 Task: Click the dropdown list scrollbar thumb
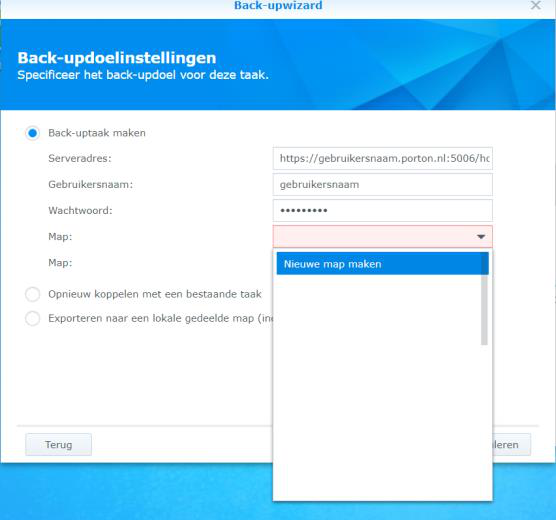(x=484, y=299)
